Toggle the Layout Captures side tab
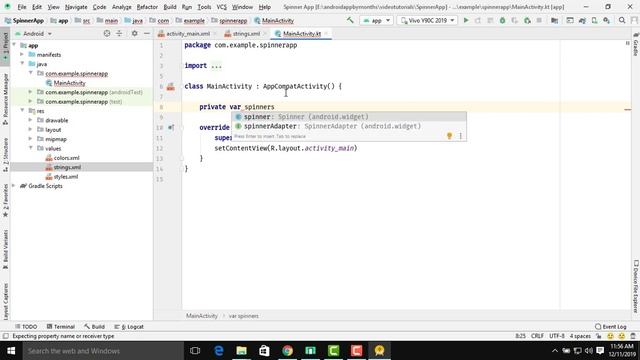Image resolution: width=640 pixels, height=360 pixels. point(5,302)
